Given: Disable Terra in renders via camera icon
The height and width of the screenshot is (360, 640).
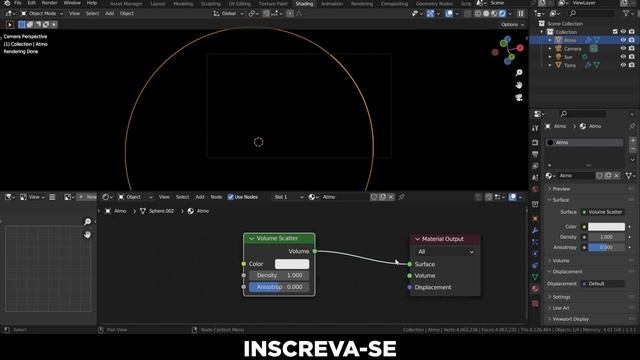Looking at the screenshot, I should point(632,65).
